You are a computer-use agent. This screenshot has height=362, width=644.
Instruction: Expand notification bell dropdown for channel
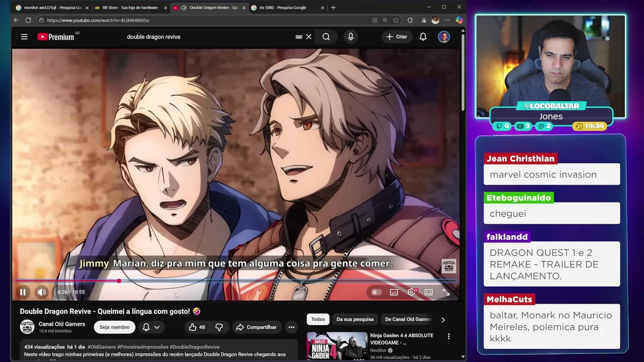coord(151,327)
